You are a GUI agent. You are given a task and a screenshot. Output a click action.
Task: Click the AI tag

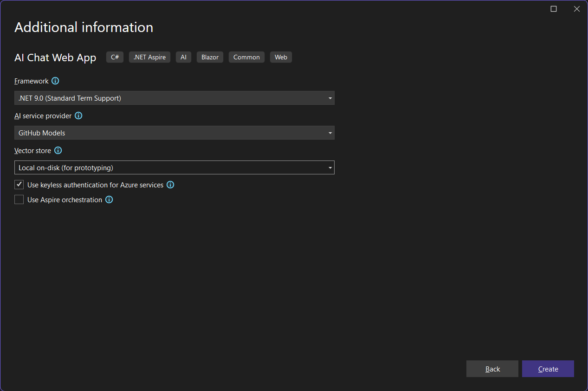184,57
